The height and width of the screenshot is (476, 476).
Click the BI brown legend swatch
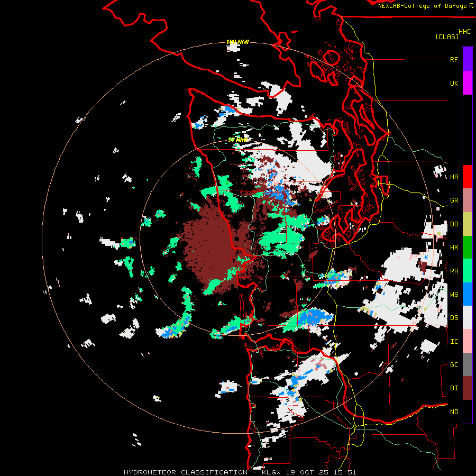coord(467,388)
